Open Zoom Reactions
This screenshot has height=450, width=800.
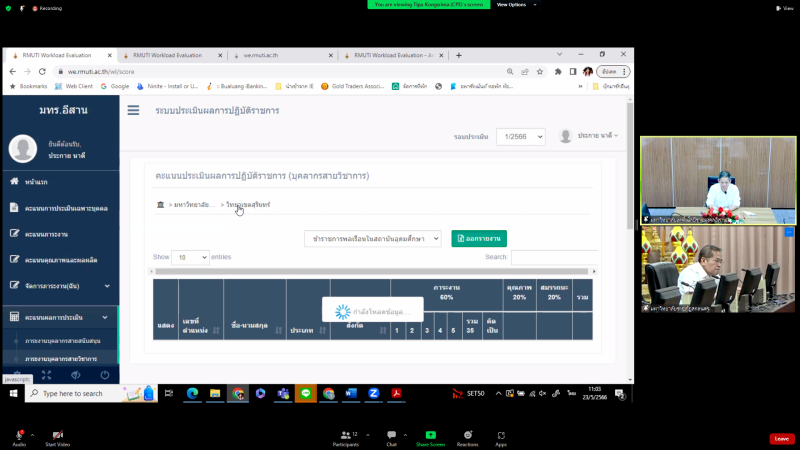(x=467, y=435)
